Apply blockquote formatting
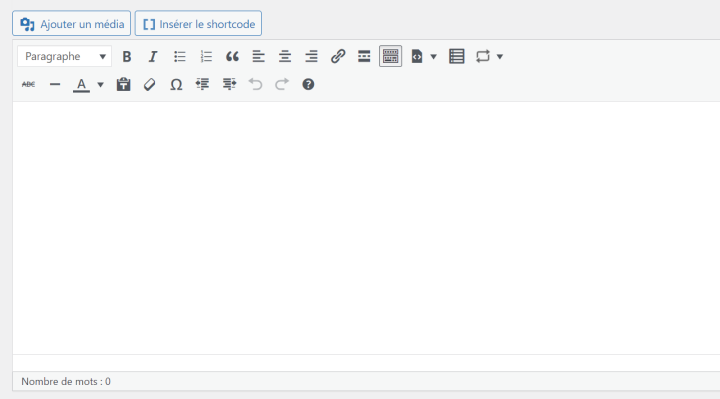The width and height of the screenshot is (720, 399). pos(232,56)
